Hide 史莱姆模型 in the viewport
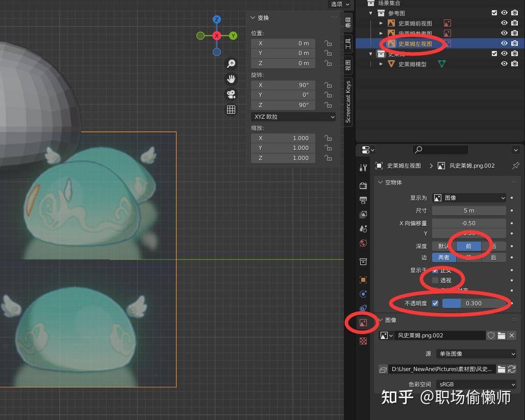525x420 pixels. [x=504, y=64]
